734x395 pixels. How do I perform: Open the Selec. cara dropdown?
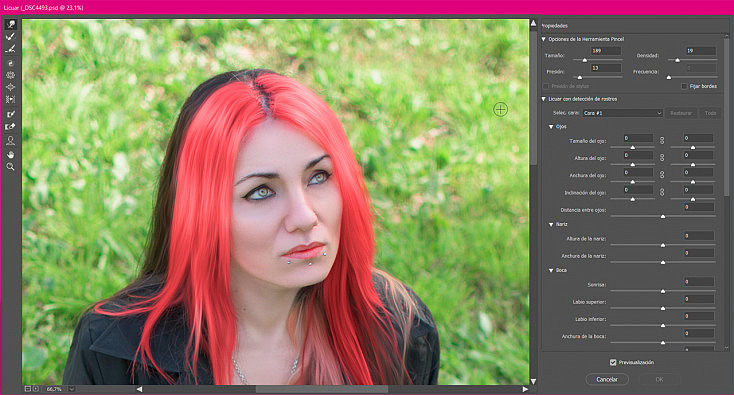point(622,113)
